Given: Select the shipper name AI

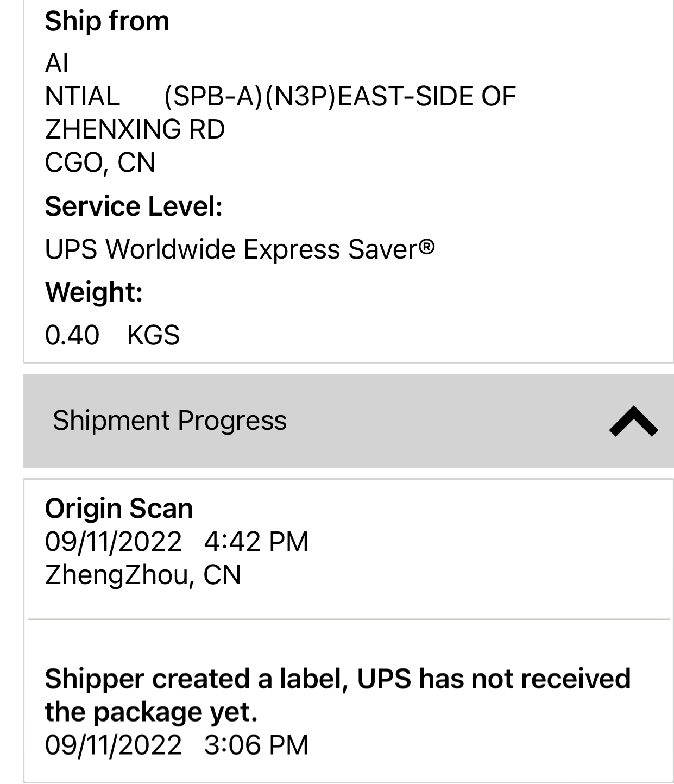Looking at the screenshot, I should (56, 63).
